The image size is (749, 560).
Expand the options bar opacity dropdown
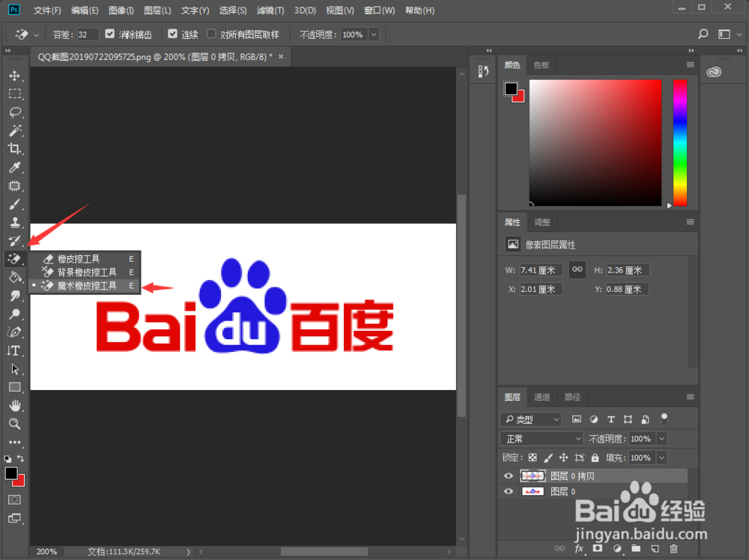pos(374,34)
